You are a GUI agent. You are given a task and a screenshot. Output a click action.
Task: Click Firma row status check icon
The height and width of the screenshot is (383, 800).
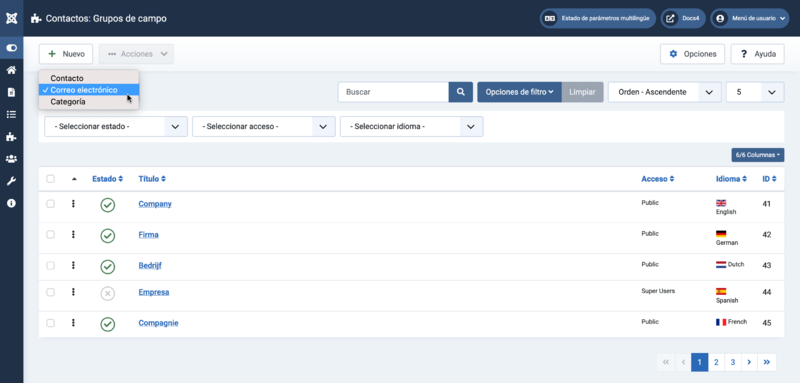pyautogui.click(x=108, y=236)
